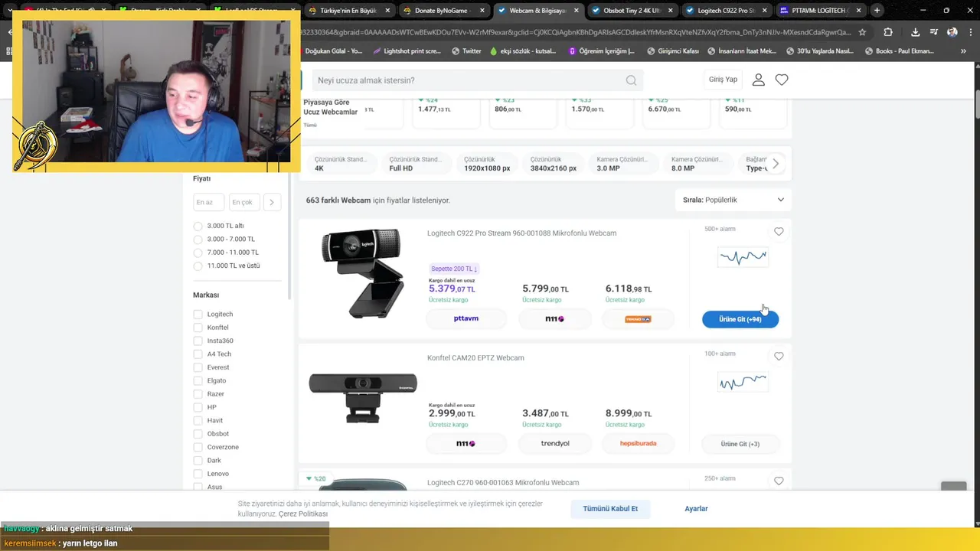
Task: Expand offers with Ürüne Git (+94)
Action: pyautogui.click(x=740, y=319)
